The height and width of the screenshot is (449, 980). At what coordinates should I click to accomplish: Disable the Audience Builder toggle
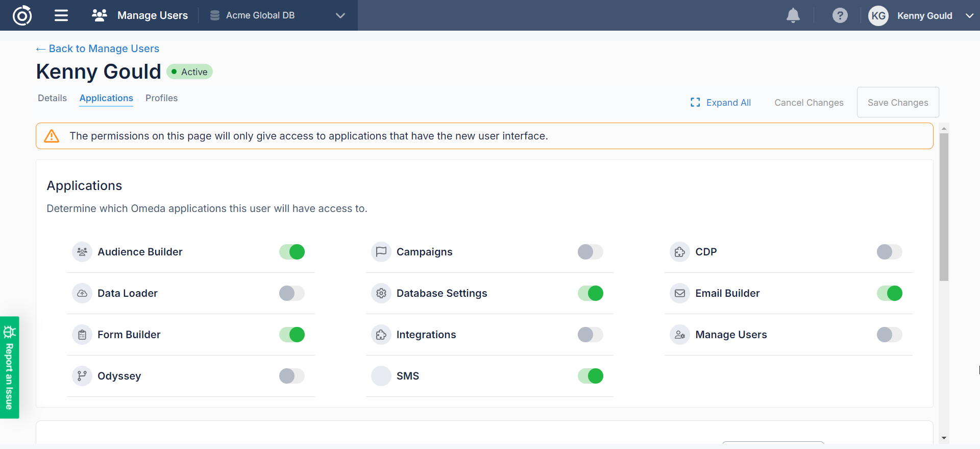point(292,252)
